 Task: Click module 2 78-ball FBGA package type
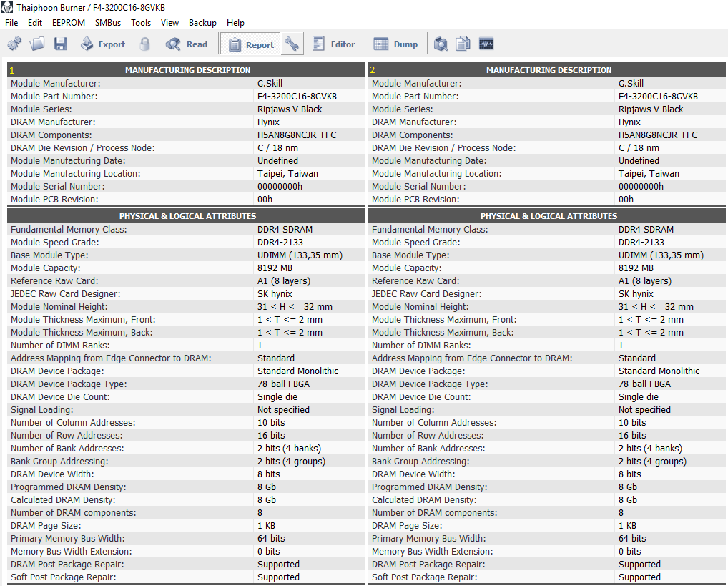pos(644,384)
